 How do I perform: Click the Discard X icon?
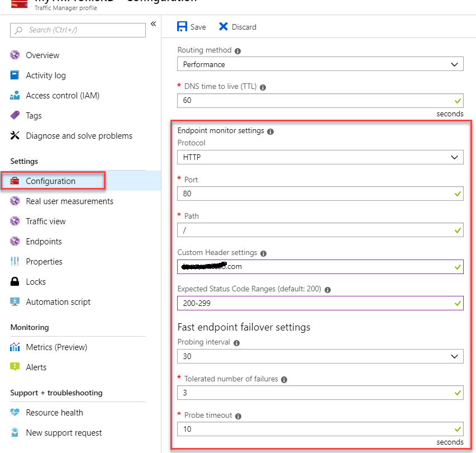[223, 27]
